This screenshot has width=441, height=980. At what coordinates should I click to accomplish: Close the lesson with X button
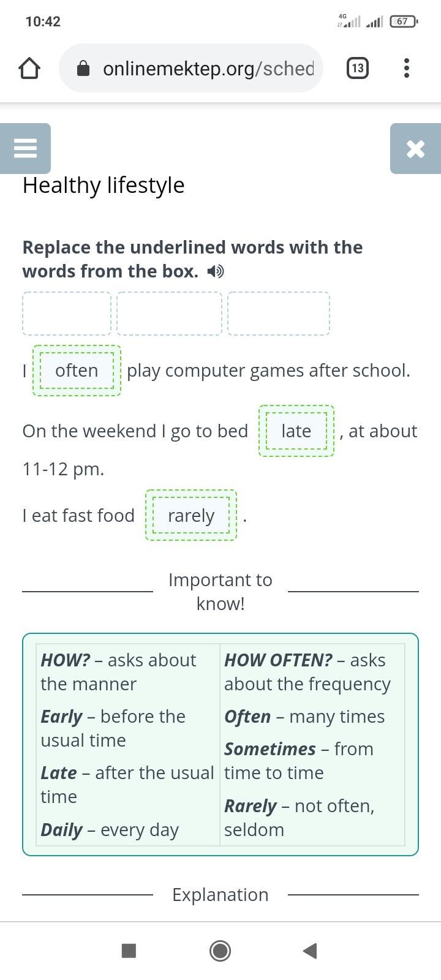415,148
